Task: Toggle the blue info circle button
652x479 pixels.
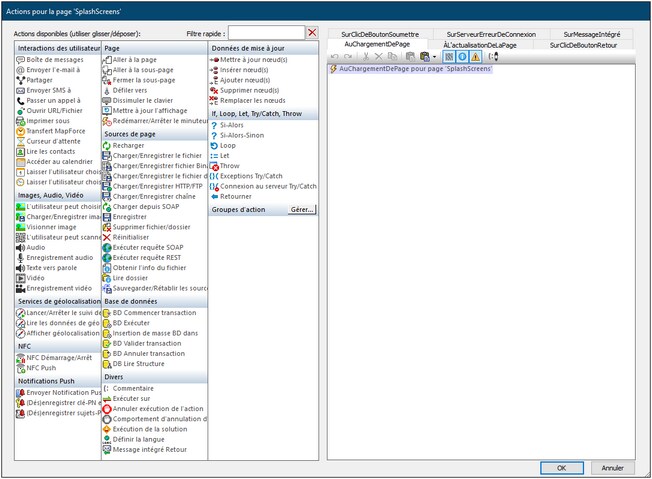Action: coord(462,57)
